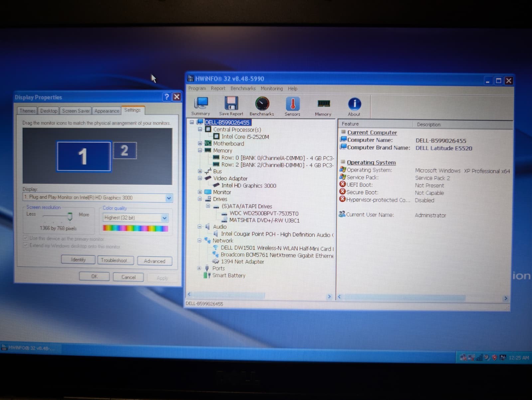Open the Sensors thermometer icon
The image size is (532, 400).
[292, 106]
